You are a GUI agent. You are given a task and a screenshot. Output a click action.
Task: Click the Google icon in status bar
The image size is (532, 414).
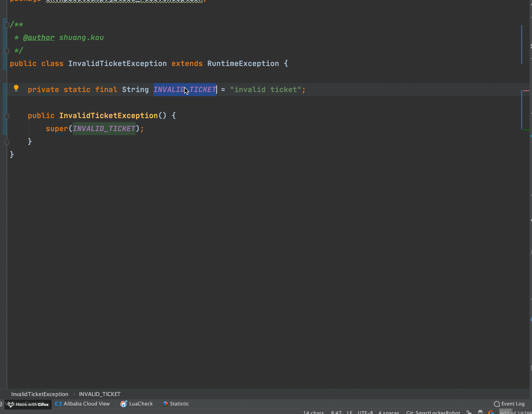click(491, 412)
